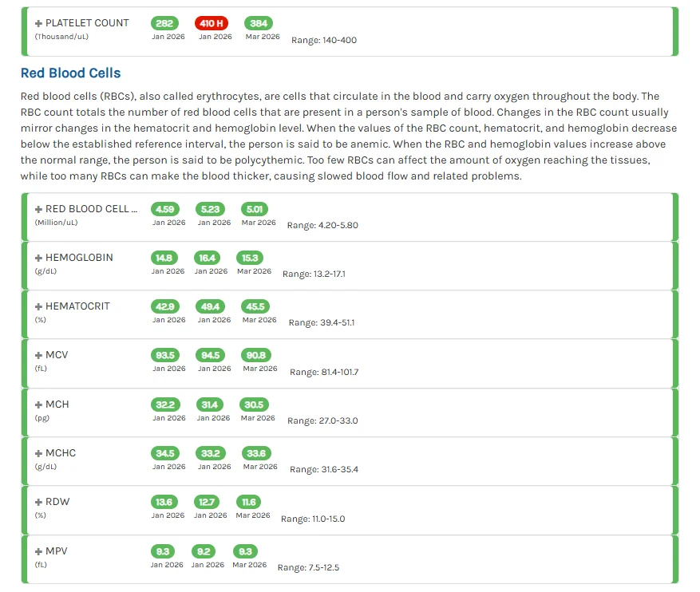Viewport: 700px width, 592px height.
Task: Click the Red Blood Cells section heading
Action: pyautogui.click(x=70, y=73)
